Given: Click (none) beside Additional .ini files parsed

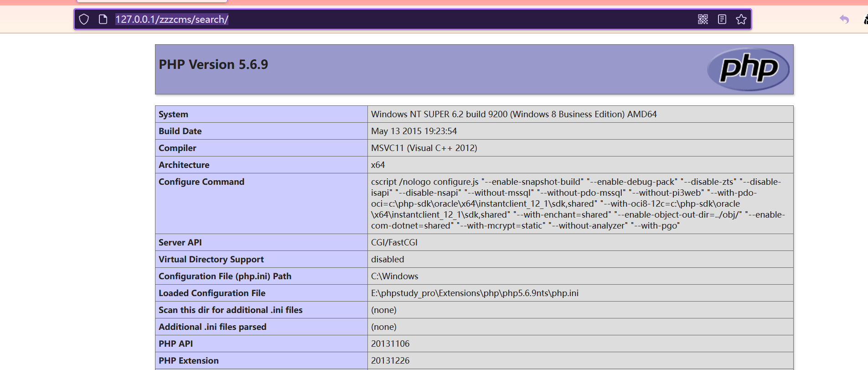Looking at the screenshot, I should coord(384,327).
